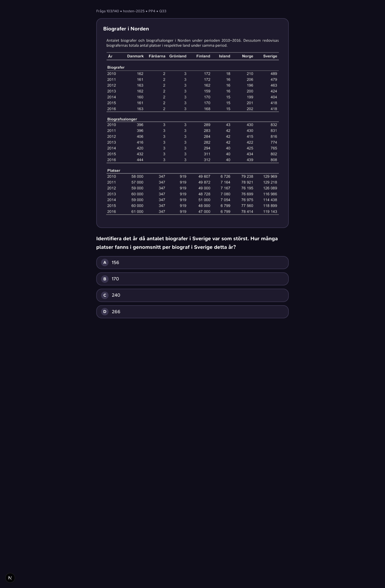The image size is (385, 588).
Task: Click the 'Biografer i Norden' card heading
Action: point(126,29)
